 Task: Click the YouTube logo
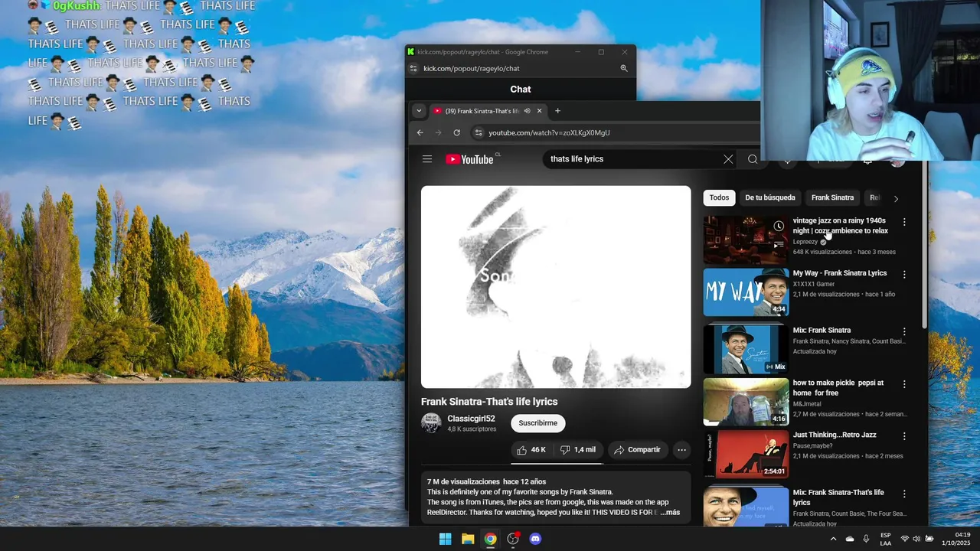469,159
